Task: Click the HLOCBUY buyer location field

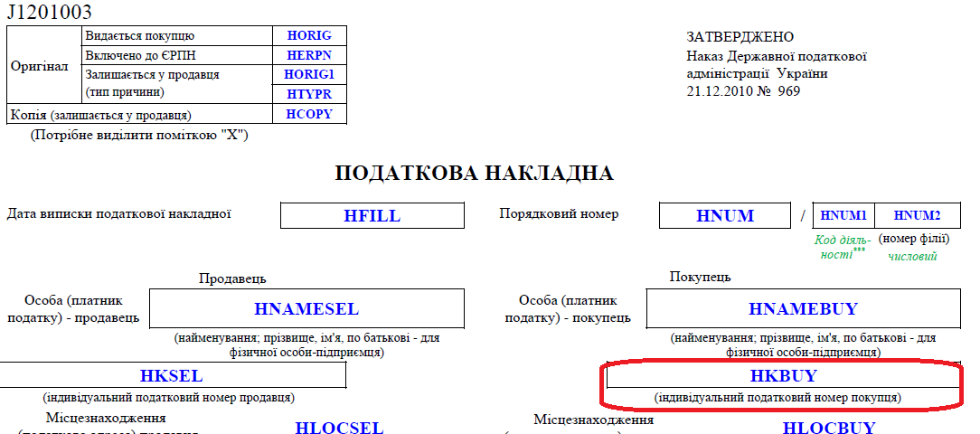Action: pyautogui.click(x=828, y=428)
